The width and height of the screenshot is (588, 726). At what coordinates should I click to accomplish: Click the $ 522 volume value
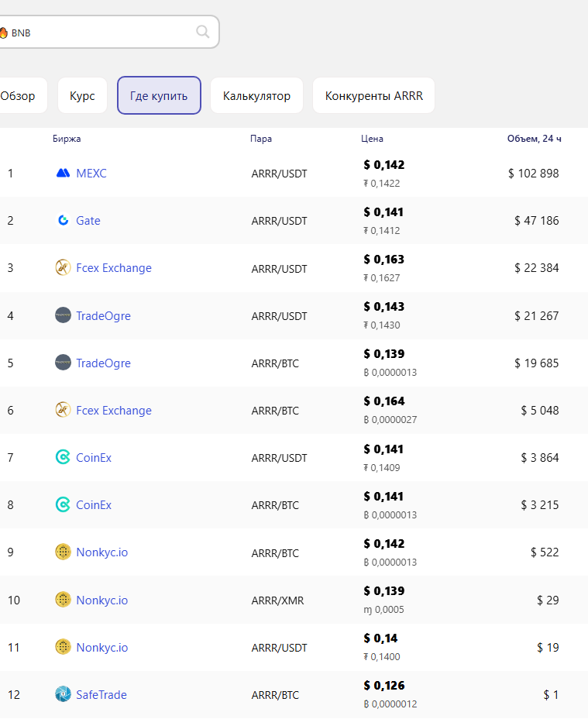[545, 552]
